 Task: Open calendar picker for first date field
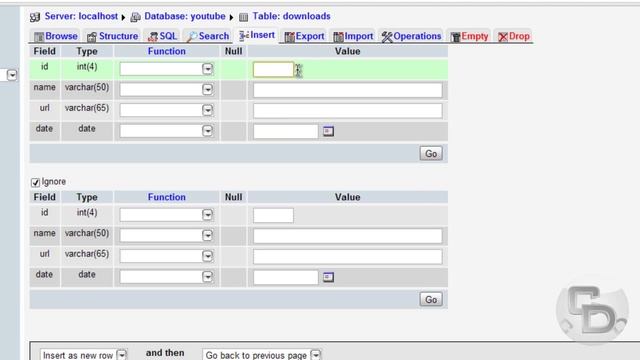click(328, 131)
